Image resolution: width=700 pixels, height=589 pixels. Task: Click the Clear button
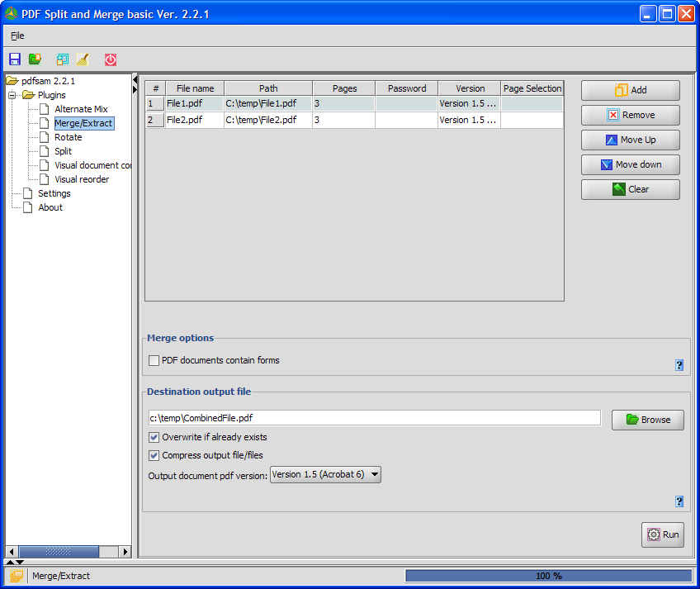pyautogui.click(x=631, y=189)
